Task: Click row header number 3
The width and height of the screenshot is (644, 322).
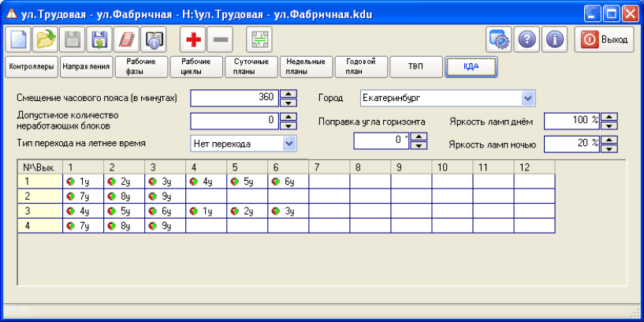Action: coord(40,211)
